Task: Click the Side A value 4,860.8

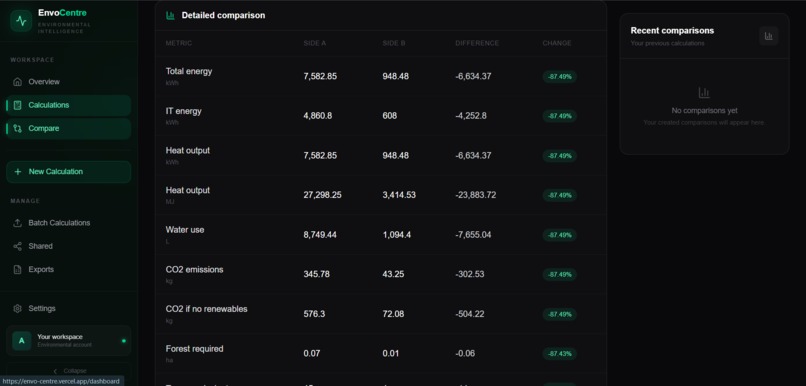Action: click(x=318, y=116)
